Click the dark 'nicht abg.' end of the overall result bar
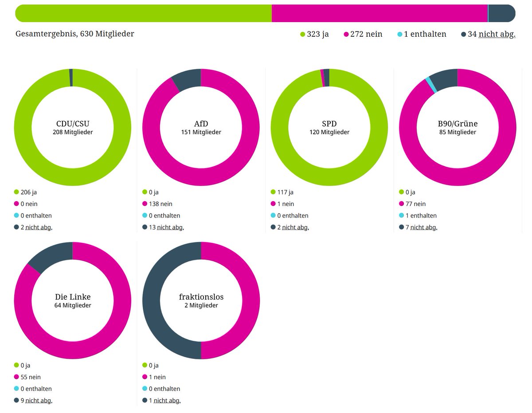Screen dimensions: 532x413 coord(502,13)
